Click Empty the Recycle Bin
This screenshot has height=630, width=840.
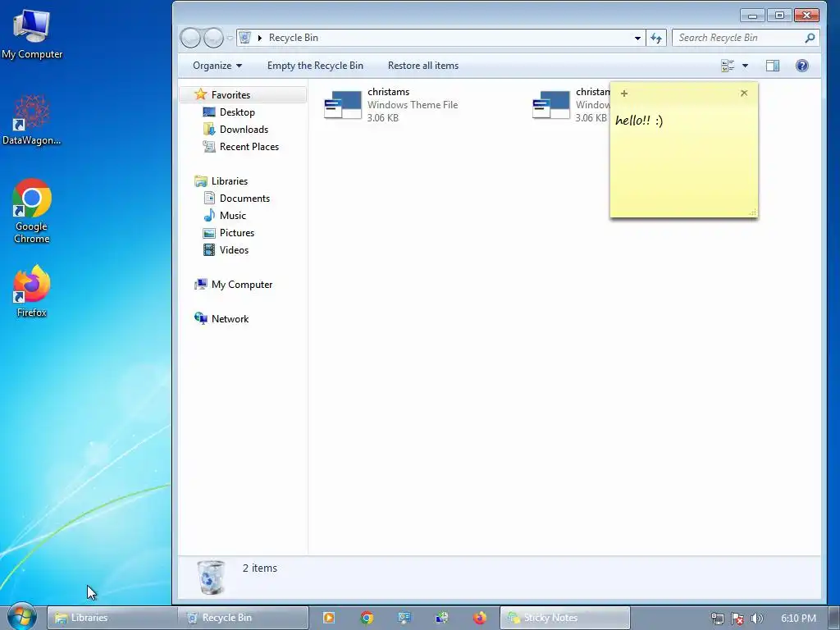click(315, 66)
